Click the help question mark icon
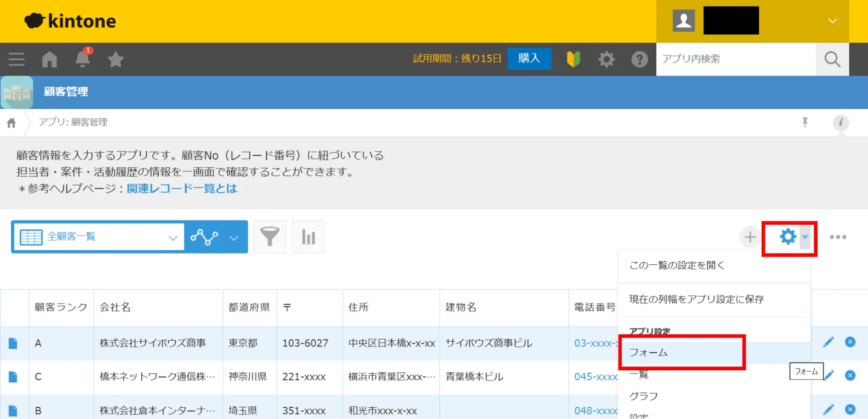 (x=639, y=59)
